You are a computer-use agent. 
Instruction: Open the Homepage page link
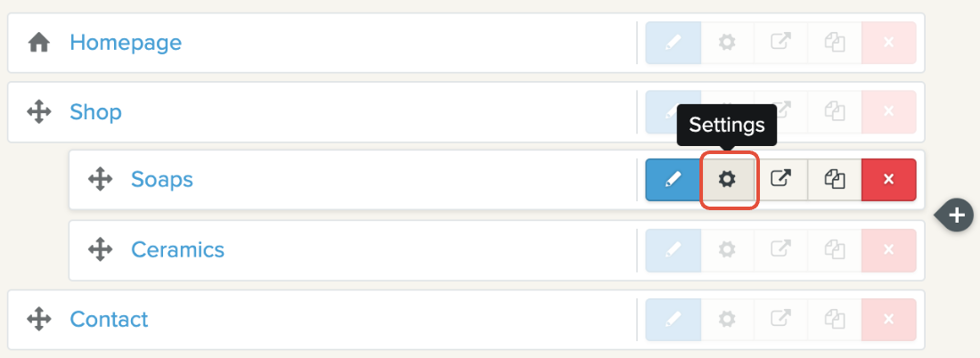126,43
